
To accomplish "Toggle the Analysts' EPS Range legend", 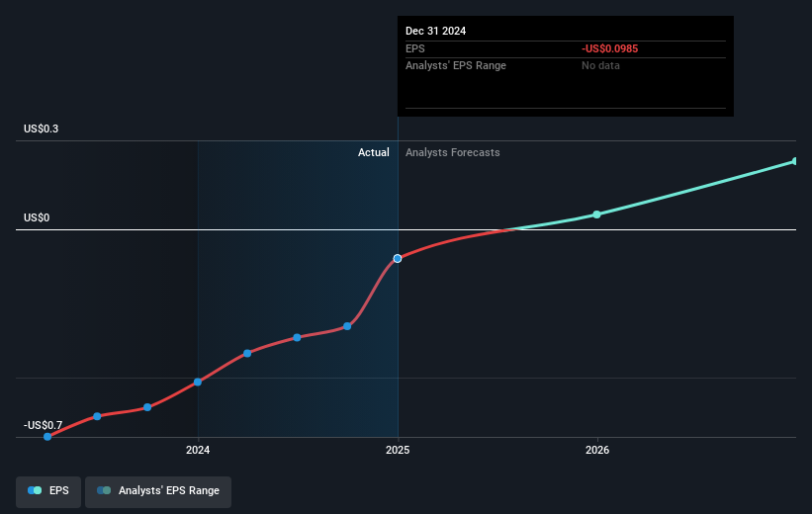I will [158, 491].
